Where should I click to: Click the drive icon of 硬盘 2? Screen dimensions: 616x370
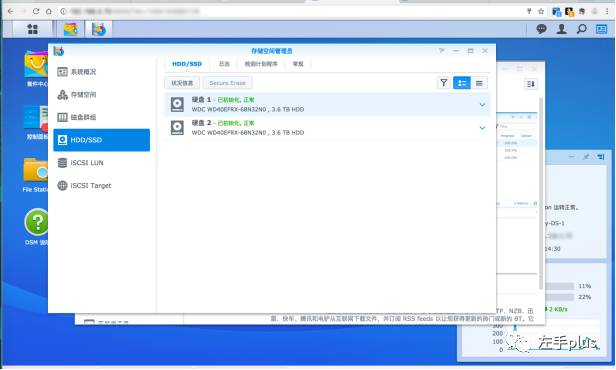(x=177, y=128)
